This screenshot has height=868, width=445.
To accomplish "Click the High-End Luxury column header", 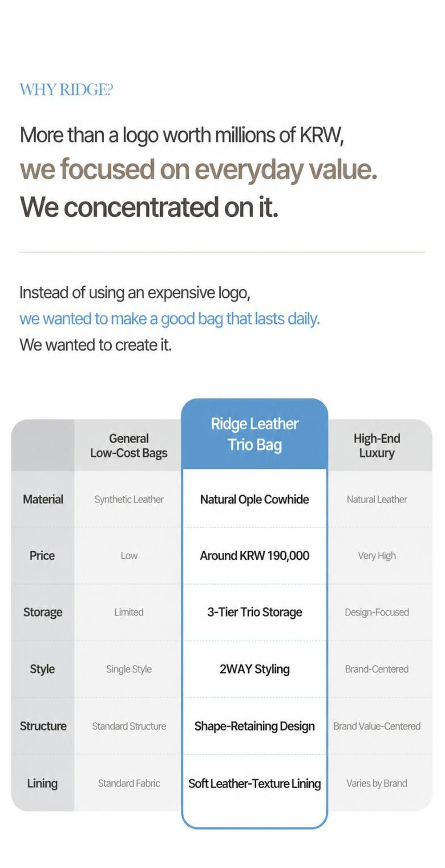I will (377, 446).
